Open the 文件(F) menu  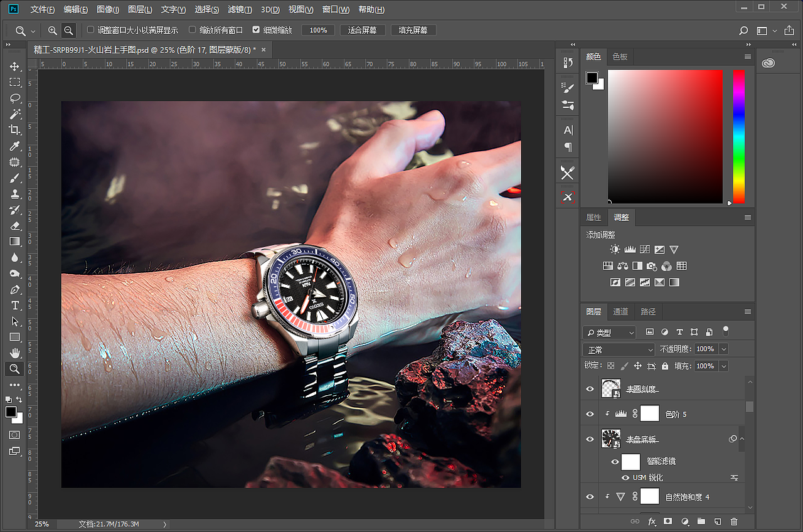tap(42, 9)
